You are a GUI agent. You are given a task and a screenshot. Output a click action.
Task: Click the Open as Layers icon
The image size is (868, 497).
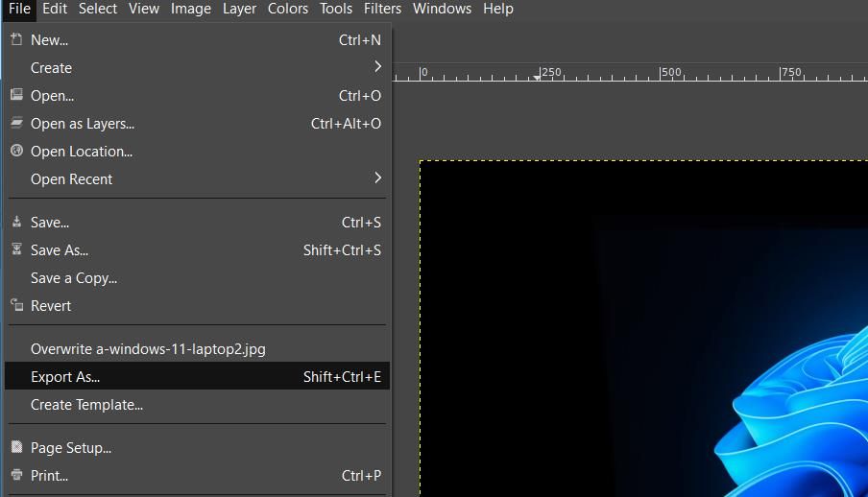[x=16, y=122]
